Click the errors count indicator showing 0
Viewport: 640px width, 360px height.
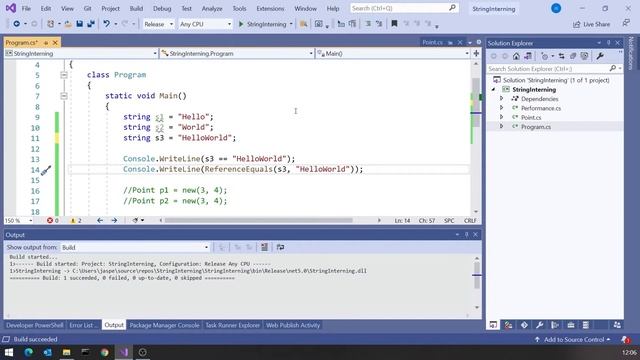53,220
